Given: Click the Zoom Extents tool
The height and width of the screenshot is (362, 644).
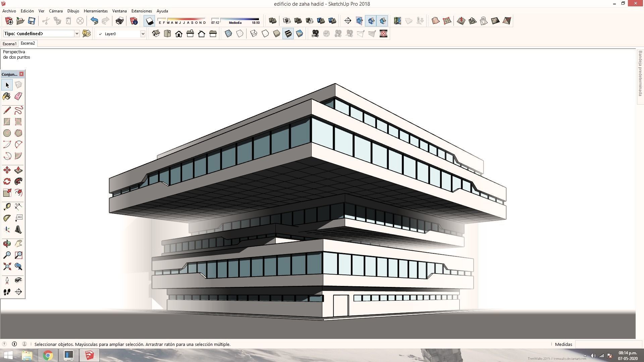Looking at the screenshot, I should click(x=7, y=266).
